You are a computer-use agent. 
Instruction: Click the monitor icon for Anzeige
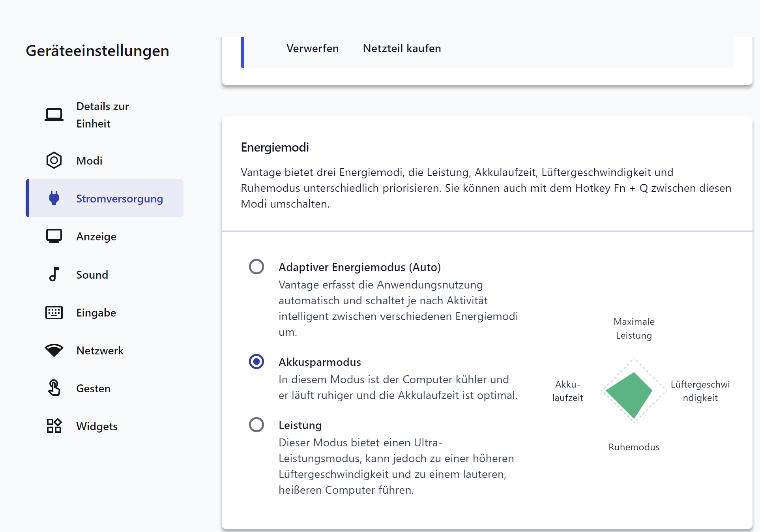54,236
